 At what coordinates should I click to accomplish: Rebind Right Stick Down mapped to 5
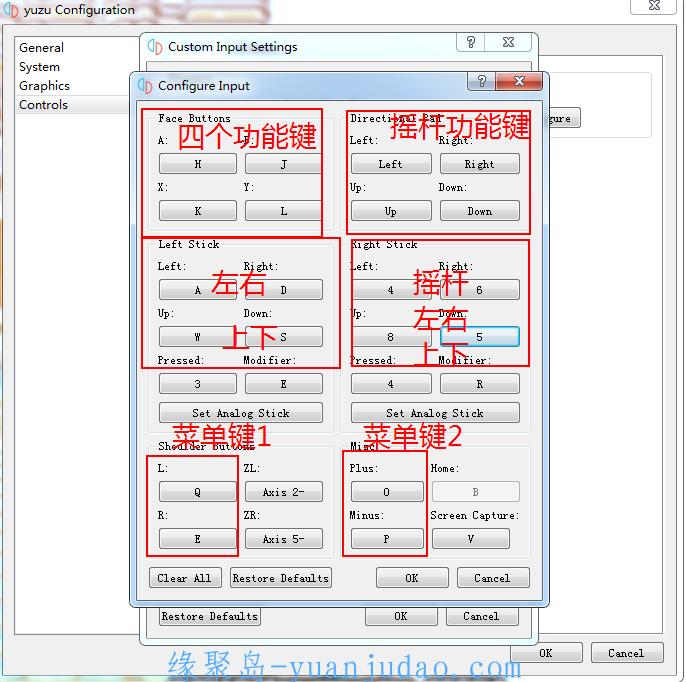[x=480, y=337]
